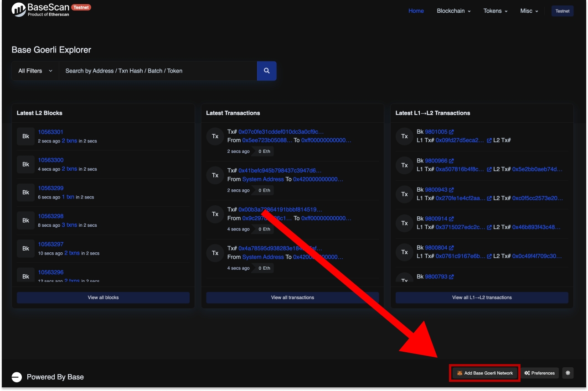588x391 pixels.
Task: Click external link icon next to Bk 9800966
Action: click(451, 161)
